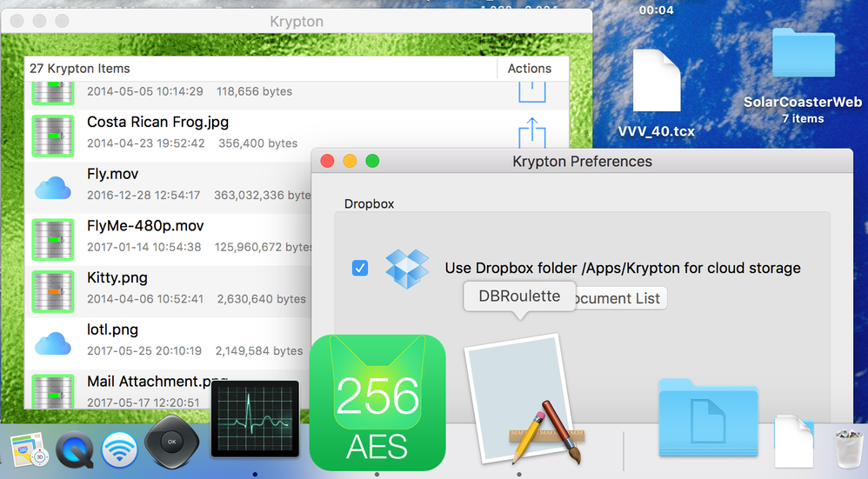Click the menu bar clock 00:04
Screen dimensions: 868x479
(656, 10)
